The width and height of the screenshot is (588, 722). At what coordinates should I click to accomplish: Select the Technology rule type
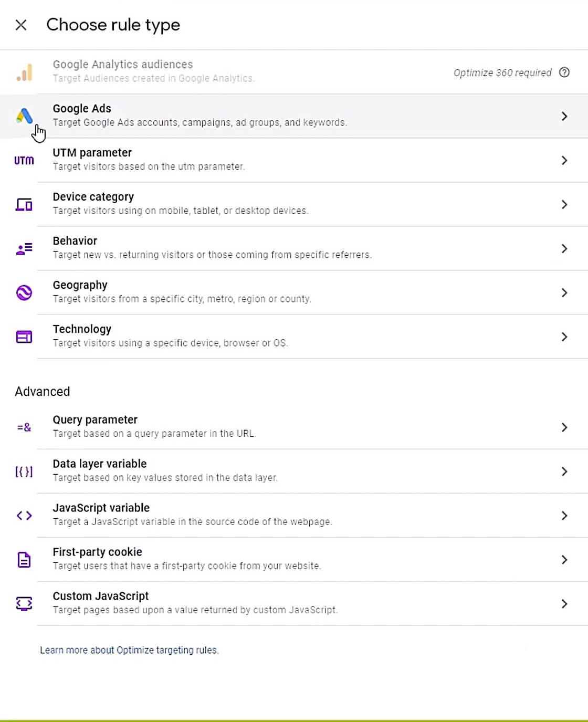pyautogui.click(x=294, y=337)
